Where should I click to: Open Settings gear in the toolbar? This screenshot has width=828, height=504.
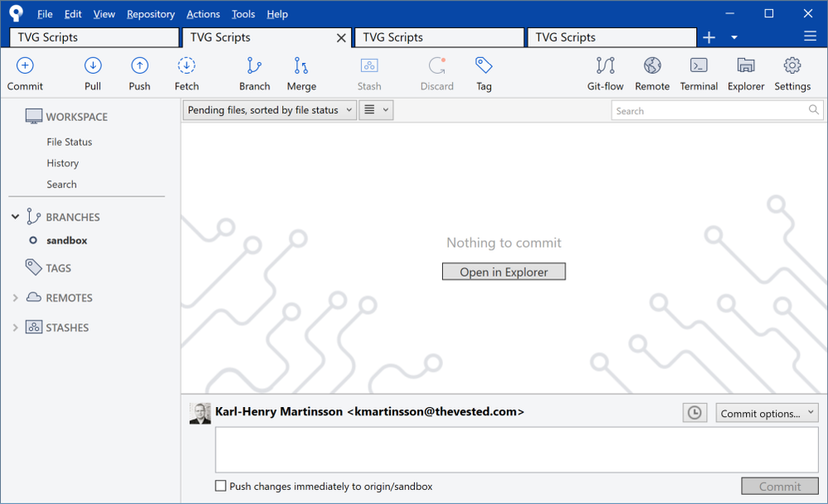pyautogui.click(x=792, y=65)
